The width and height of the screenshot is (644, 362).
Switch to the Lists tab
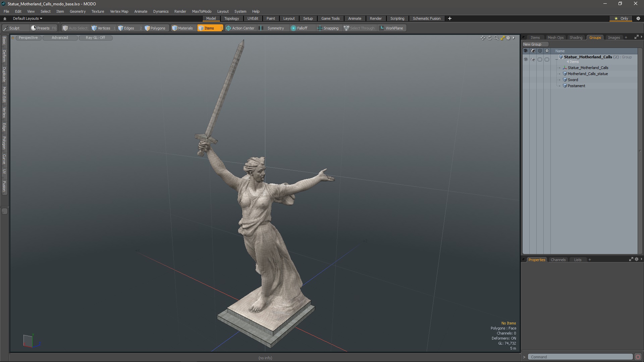tap(578, 260)
